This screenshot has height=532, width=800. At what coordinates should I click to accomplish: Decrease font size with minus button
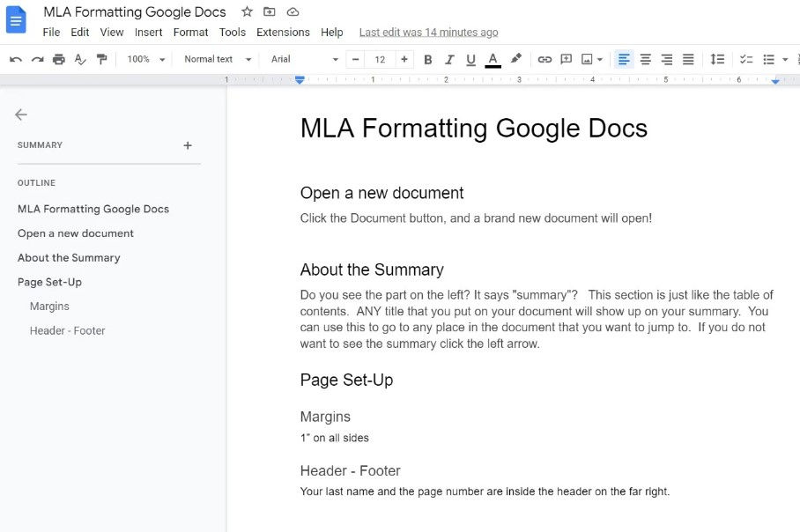point(356,59)
